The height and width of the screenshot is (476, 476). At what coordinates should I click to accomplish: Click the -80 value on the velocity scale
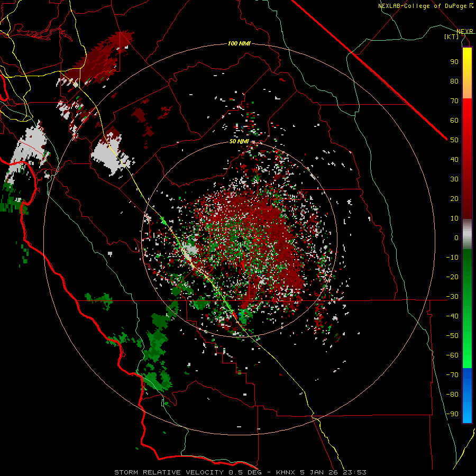point(452,395)
